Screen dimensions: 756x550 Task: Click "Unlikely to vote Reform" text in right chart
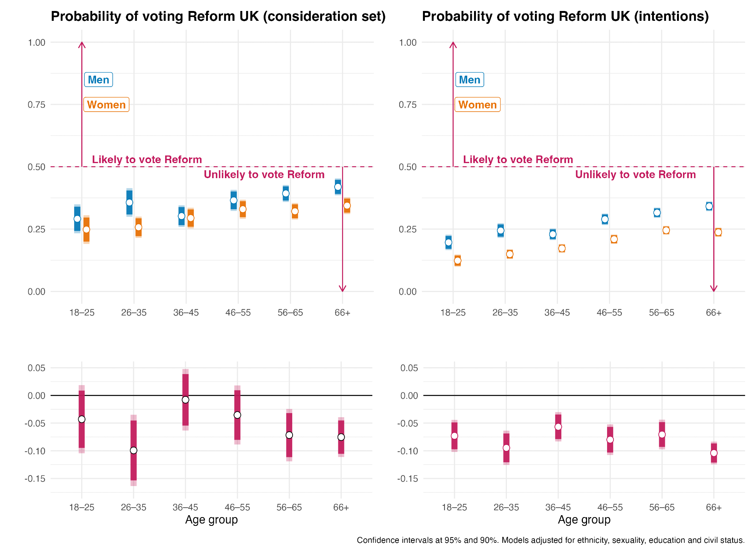click(635, 174)
